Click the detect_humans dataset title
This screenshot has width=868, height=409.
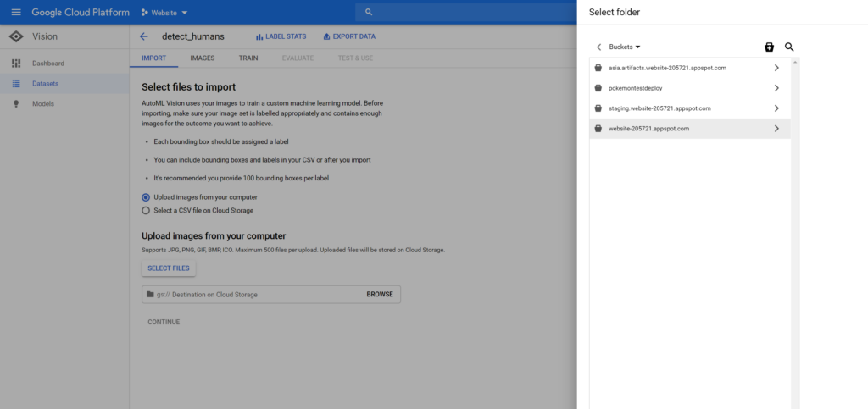point(193,36)
